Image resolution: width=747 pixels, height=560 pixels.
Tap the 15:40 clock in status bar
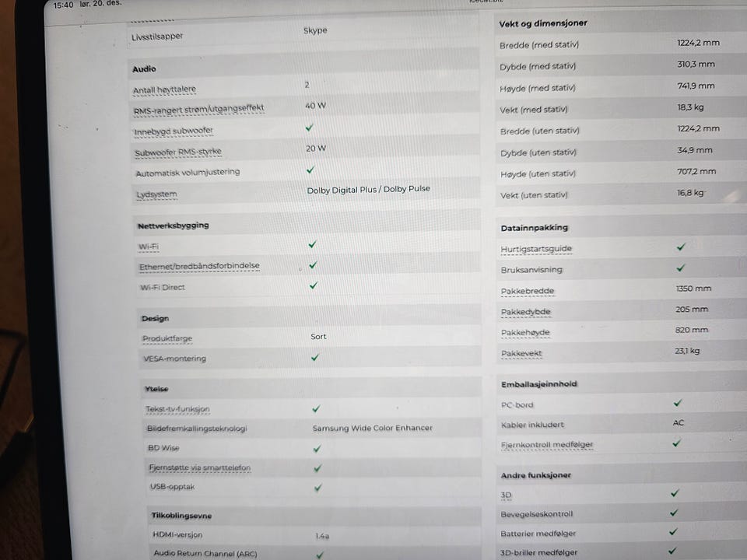pos(63,5)
